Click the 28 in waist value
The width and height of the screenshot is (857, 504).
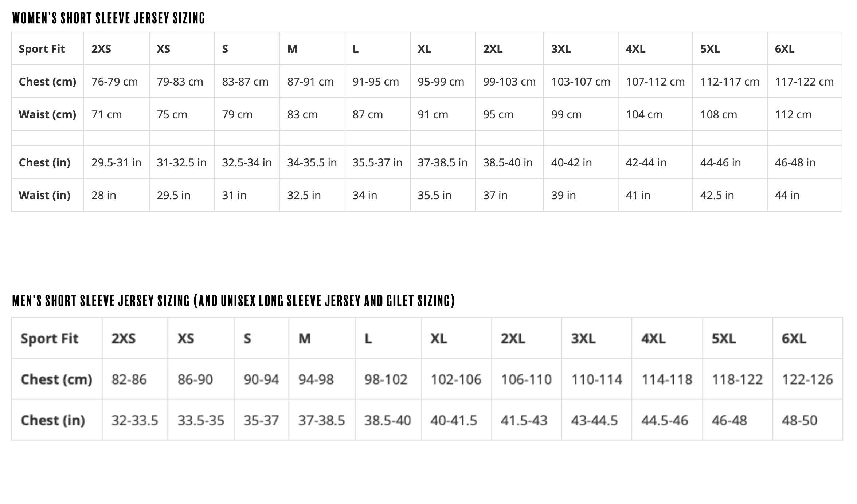coord(104,196)
